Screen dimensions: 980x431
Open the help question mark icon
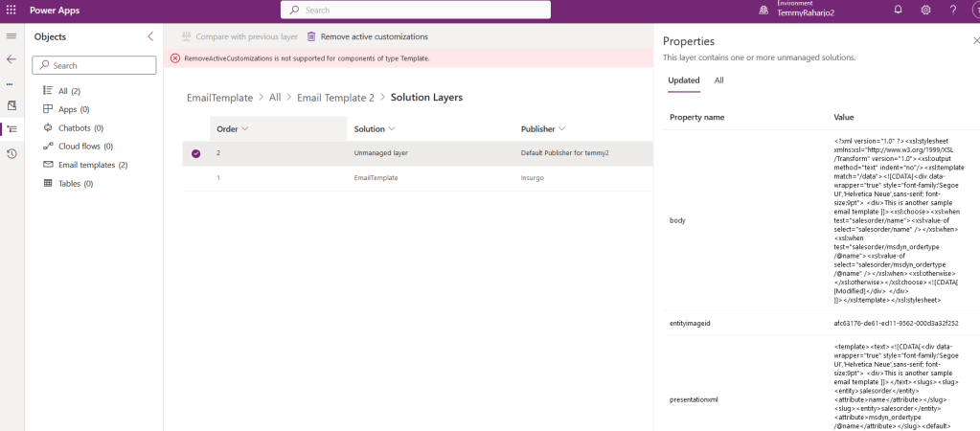tap(953, 10)
